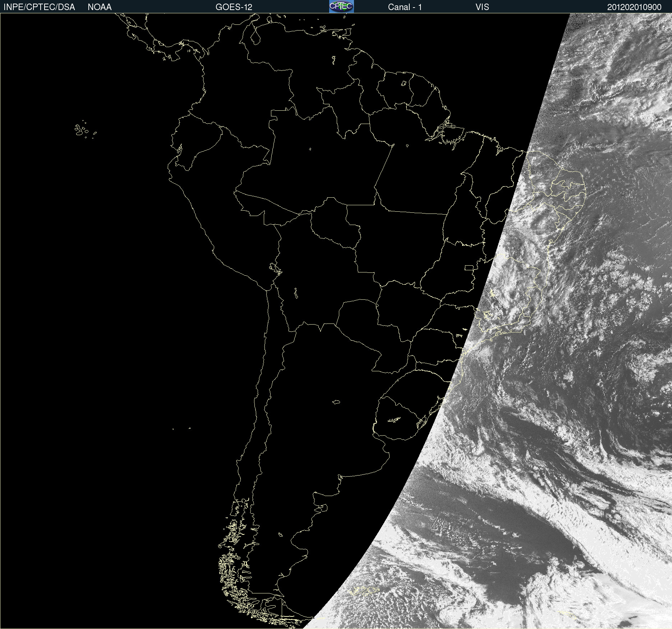Click the NOAA label in header
This screenshot has width=672, height=629.
100,7
